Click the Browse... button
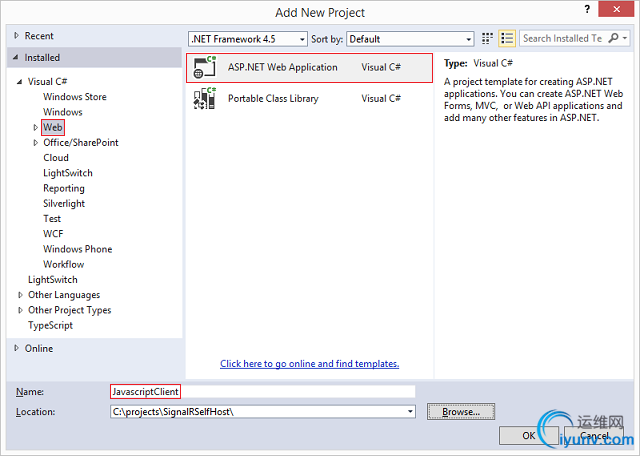This screenshot has height=456, width=640. pyautogui.click(x=461, y=412)
